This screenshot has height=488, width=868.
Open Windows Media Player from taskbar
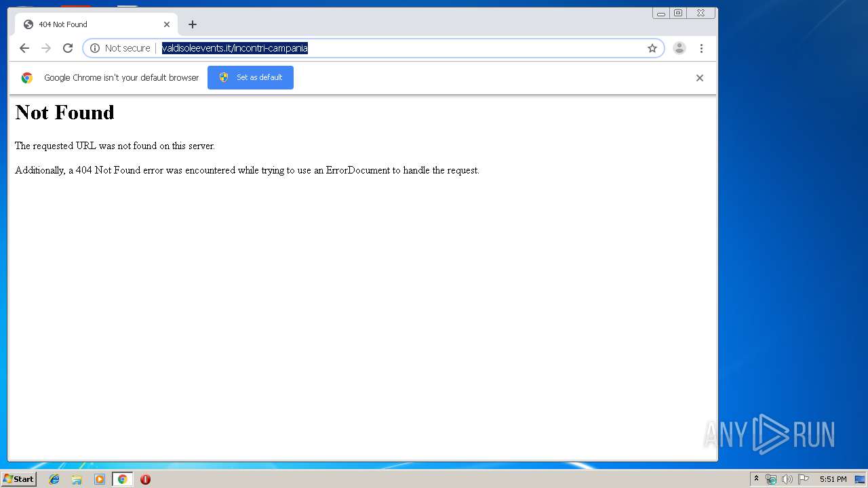point(100,479)
